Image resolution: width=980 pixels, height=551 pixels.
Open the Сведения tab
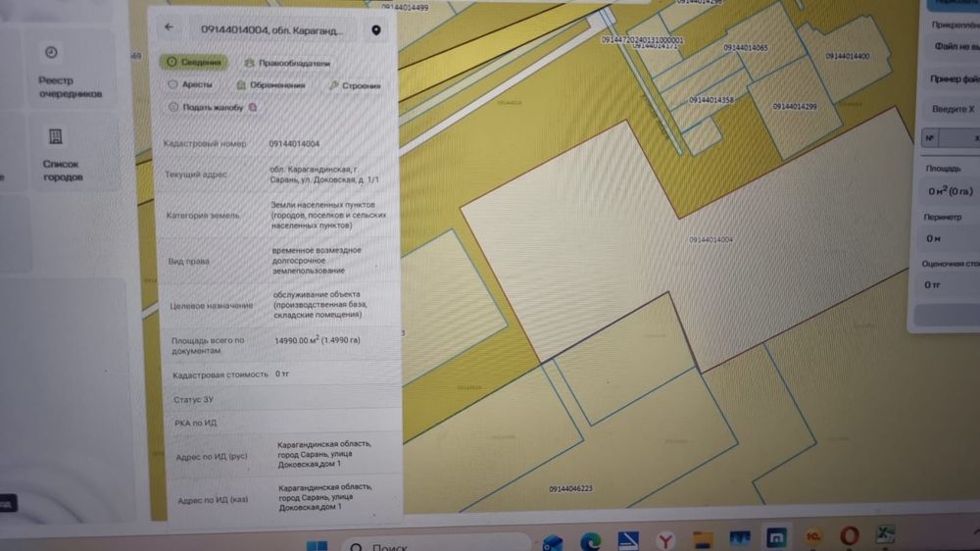194,62
